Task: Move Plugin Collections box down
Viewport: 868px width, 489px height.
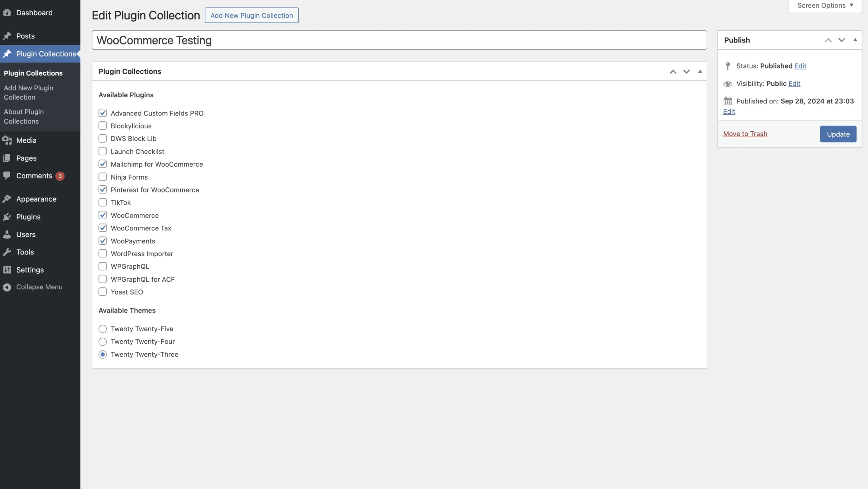Action: (x=687, y=72)
